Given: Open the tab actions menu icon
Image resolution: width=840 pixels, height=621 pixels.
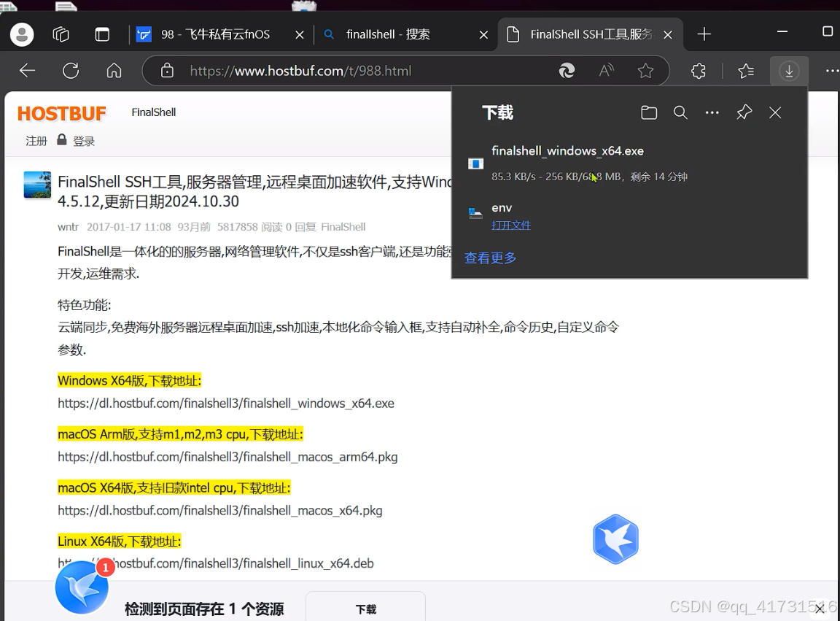Looking at the screenshot, I should (x=102, y=35).
